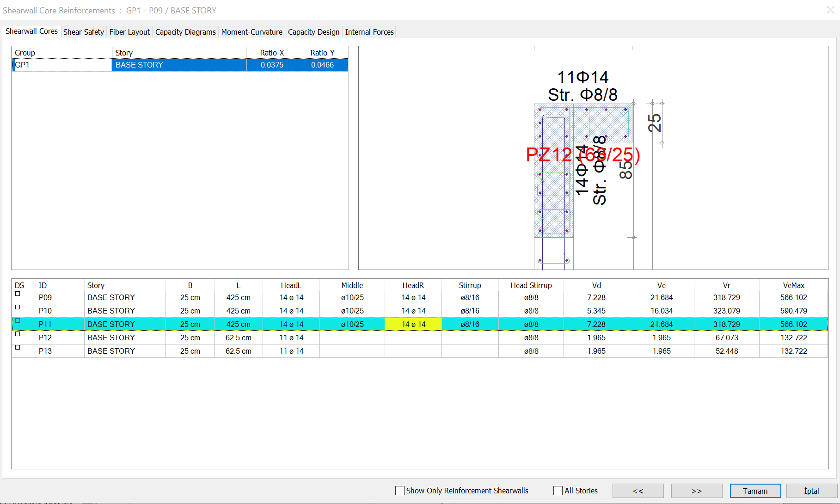
Task: Click the yellow HeadR cell in P11
Action: pyautogui.click(x=413, y=324)
